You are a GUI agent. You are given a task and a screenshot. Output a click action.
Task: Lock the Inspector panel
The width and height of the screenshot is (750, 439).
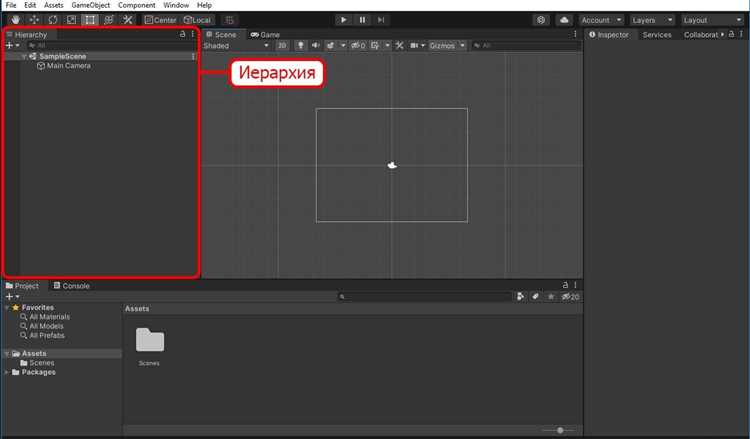pos(731,34)
